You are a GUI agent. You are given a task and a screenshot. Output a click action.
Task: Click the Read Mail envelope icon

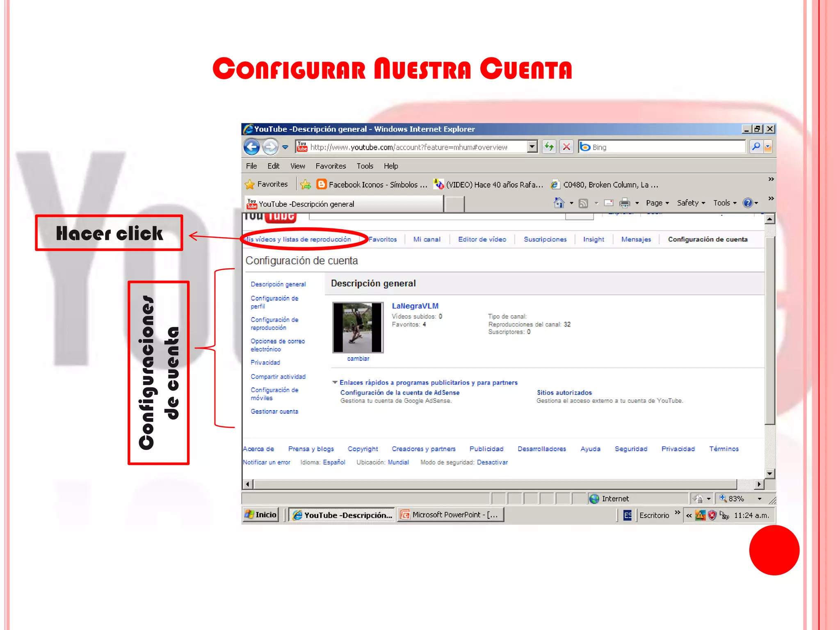609,203
